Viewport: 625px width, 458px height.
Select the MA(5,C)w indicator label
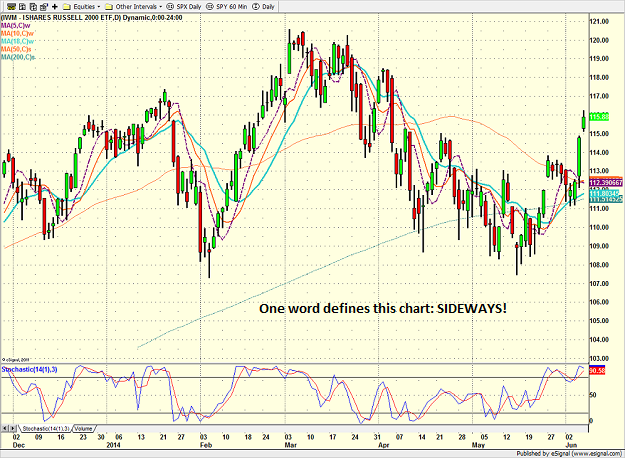tap(16, 26)
